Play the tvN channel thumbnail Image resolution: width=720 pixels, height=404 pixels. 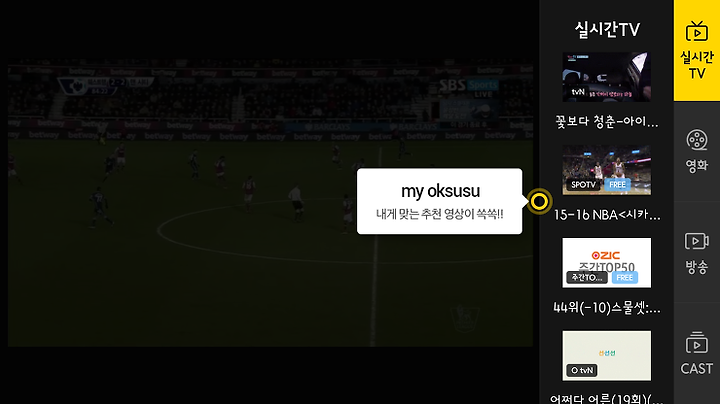point(607,77)
